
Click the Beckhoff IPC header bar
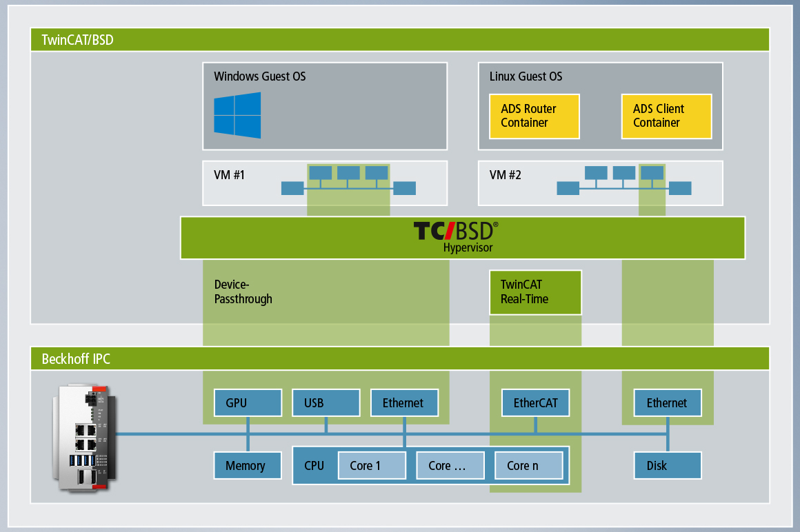click(x=400, y=359)
